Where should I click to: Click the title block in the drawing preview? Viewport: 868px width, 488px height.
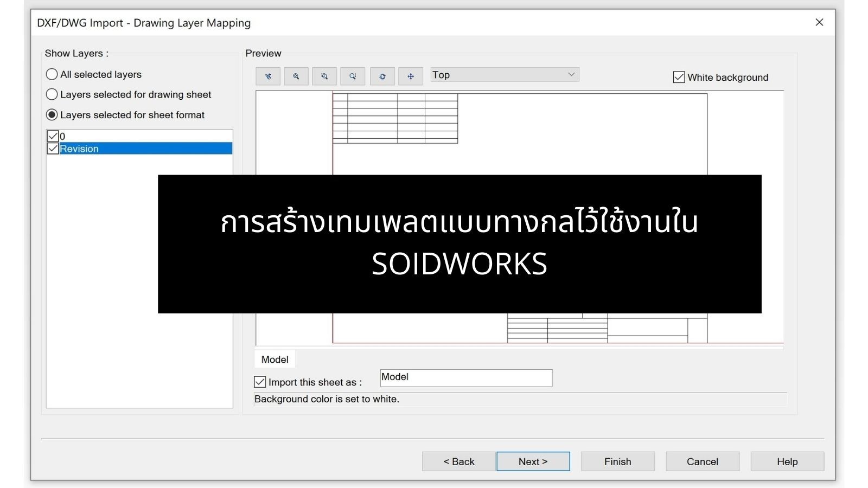coord(607,328)
